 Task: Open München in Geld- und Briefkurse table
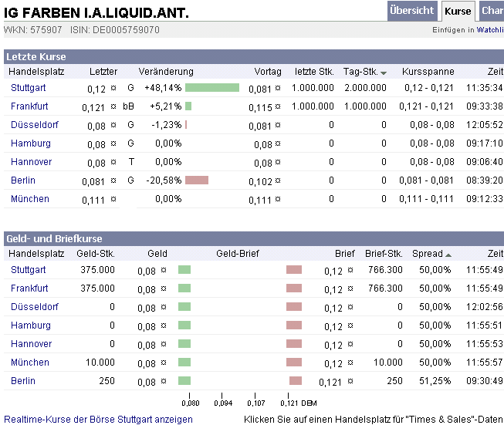click(30, 363)
